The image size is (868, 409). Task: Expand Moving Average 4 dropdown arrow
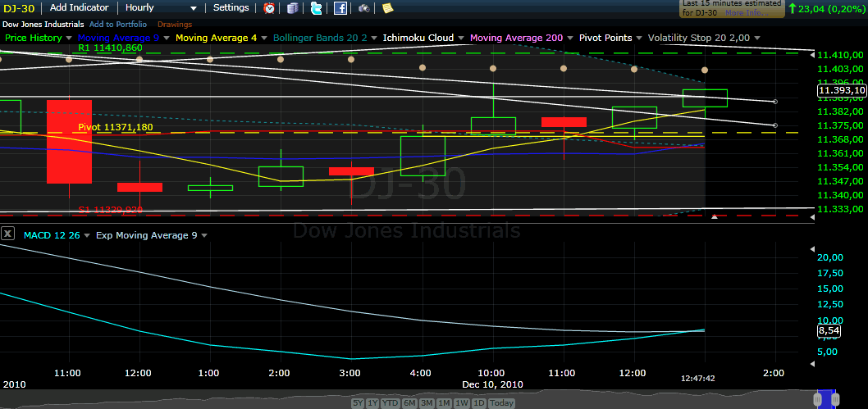(265, 39)
